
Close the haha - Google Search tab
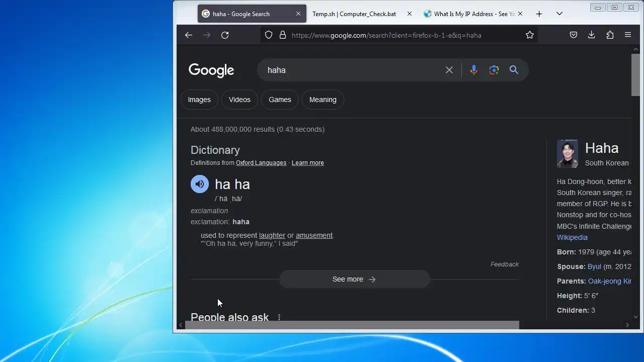(298, 14)
